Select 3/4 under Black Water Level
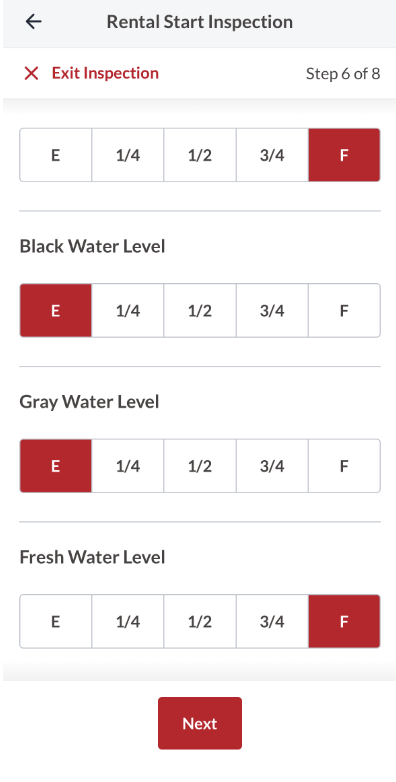The width and height of the screenshot is (396, 782). coord(272,311)
